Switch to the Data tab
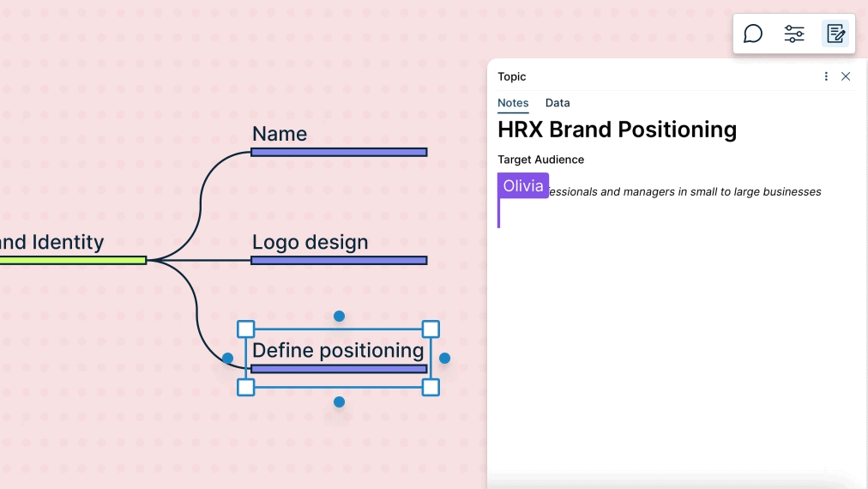The width and height of the screenshot is (868, 489). pos(558,103)
